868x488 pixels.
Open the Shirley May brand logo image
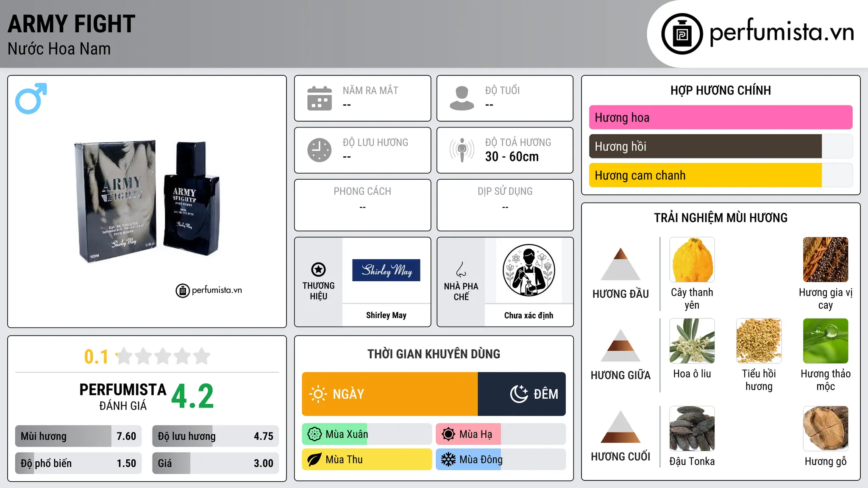[x=386, y=270]
